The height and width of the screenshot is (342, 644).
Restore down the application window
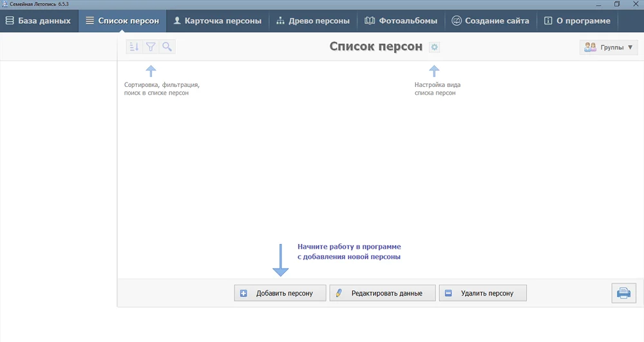coord(616,4)
